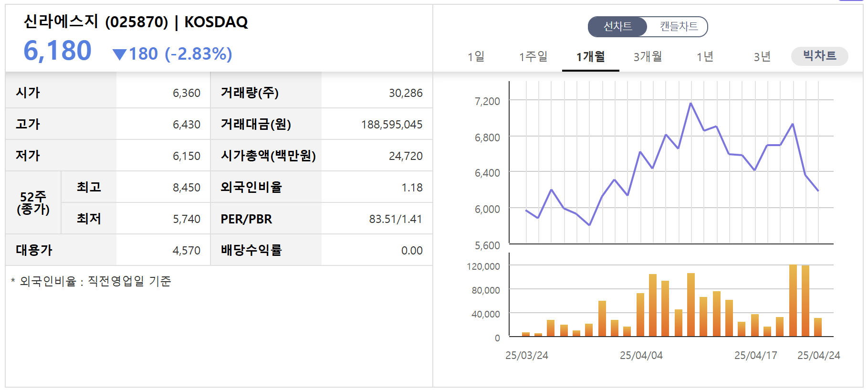Click the footnote 외국인비율 : 직전영업일 기준
Screen dimensions: 868x391
[x=91, y=281]
